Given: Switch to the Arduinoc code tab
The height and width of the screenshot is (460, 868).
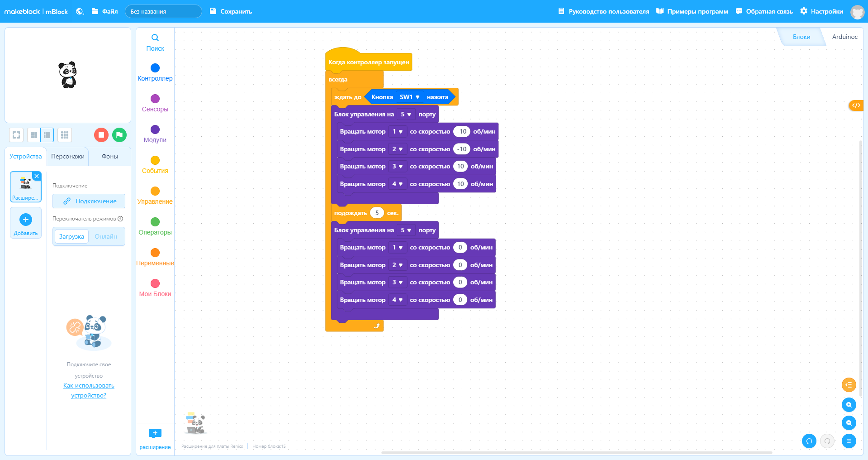Looking at the screenshot, I should tap(844, 37).
